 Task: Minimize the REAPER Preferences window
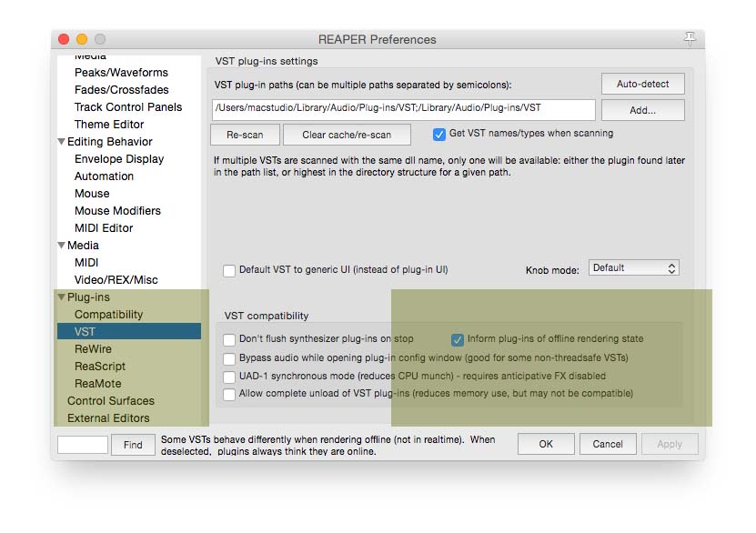[82, 39]
